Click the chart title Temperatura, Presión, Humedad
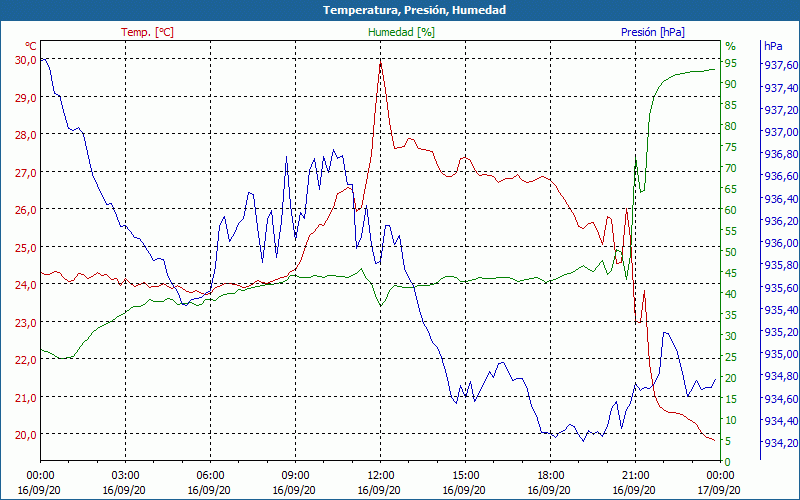This screenshot has height=500, width=800. click(414, 10)
